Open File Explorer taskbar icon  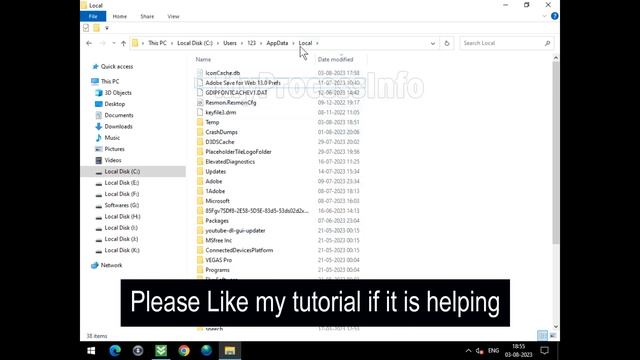pyautogui.click(x=230, y=351)
